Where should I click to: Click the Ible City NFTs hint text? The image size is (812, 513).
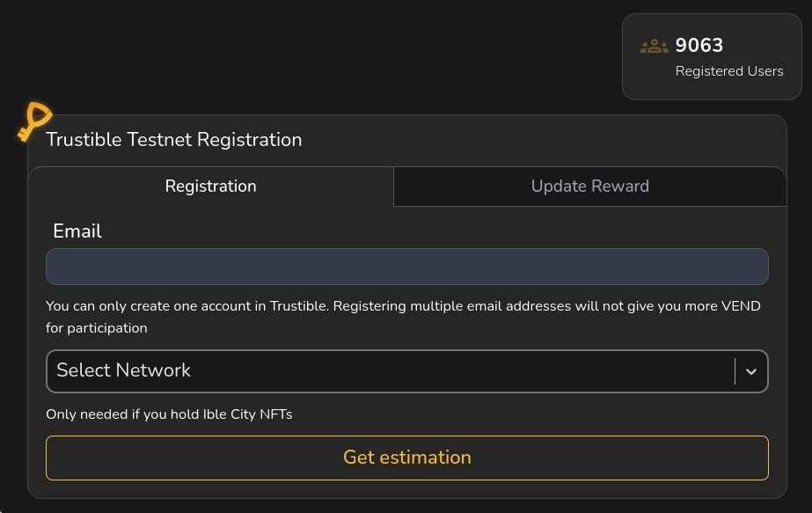coord(169,414)
